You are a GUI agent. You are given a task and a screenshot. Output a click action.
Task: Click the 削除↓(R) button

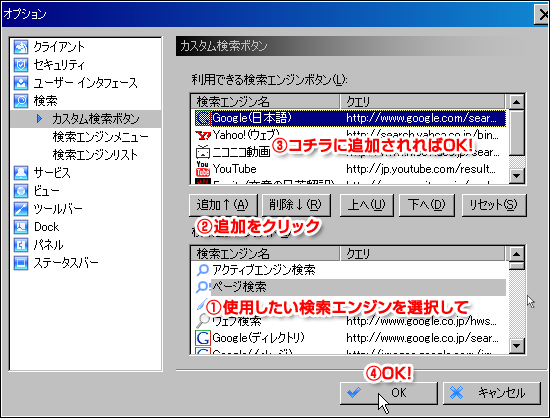click(x=296, y=205)
